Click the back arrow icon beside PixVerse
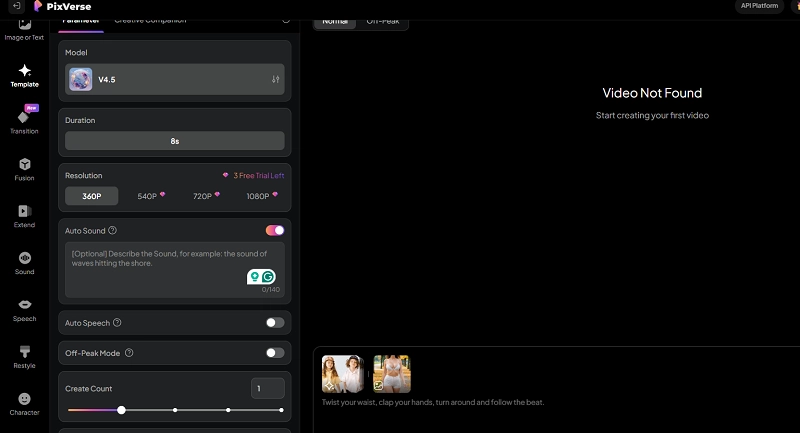 [16, 6]
